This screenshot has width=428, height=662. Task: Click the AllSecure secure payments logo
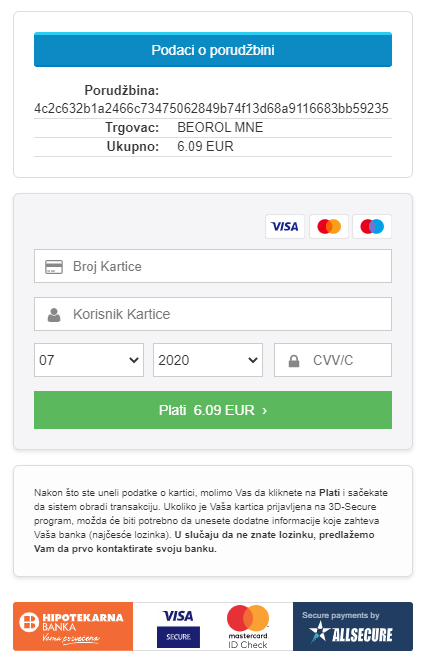coord(353,627)
